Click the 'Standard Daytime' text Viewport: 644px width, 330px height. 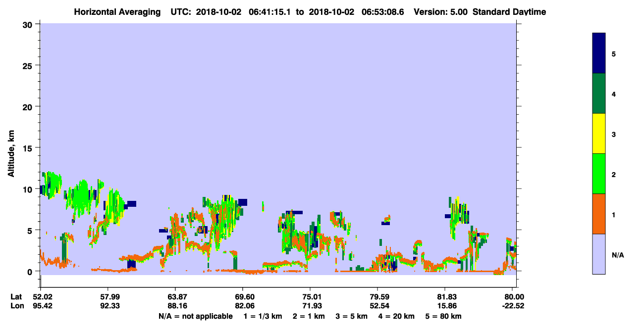(x=509, y=12)
